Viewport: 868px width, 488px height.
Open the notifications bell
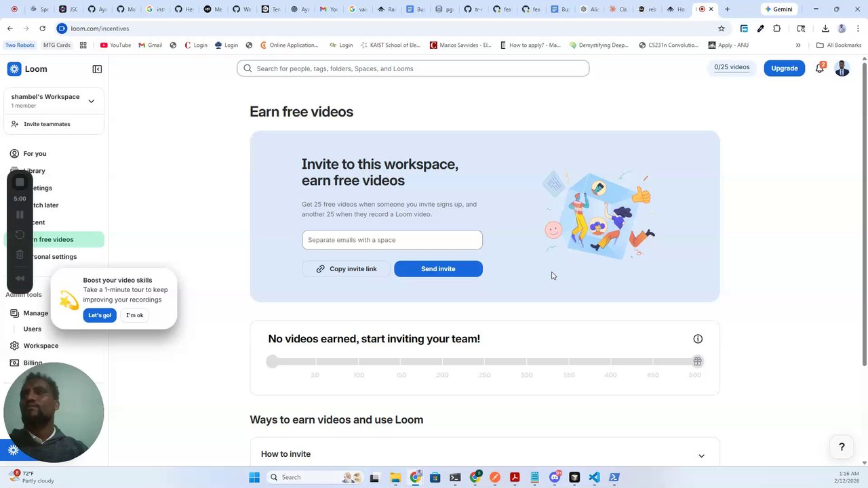820,68
